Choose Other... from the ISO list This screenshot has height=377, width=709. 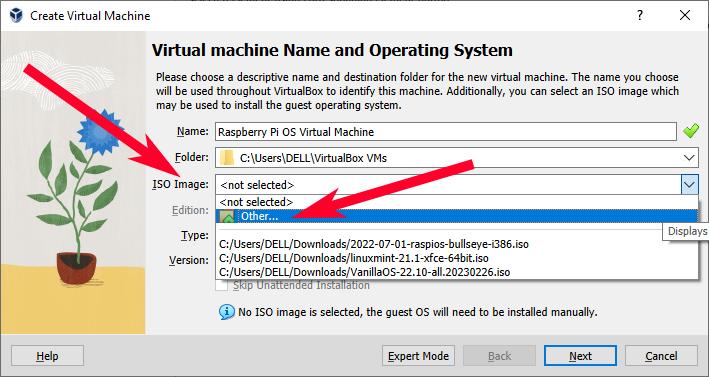[x=457, y=216]
